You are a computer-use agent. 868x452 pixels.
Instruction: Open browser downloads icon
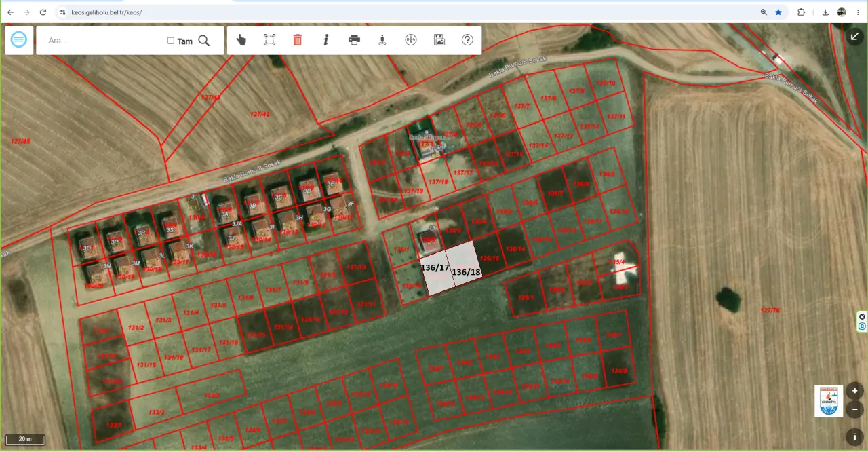point(825,12)
